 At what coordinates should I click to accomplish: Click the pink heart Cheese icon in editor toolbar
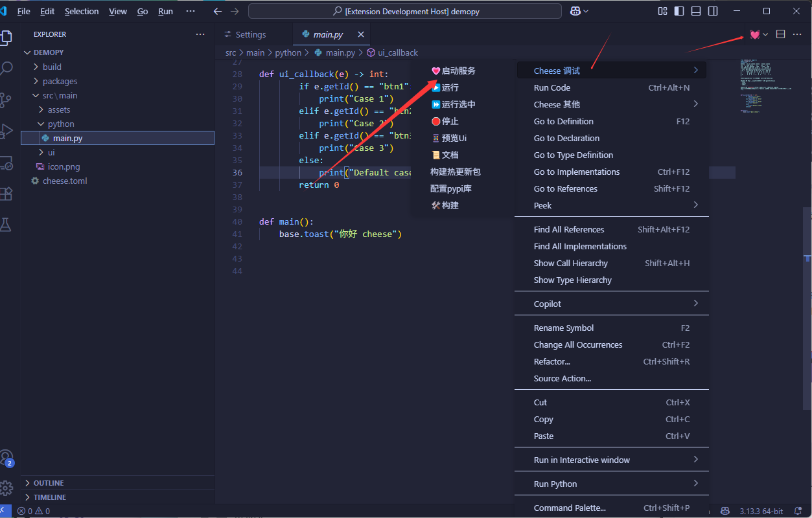pyautogui.click(x=754, y=34)
